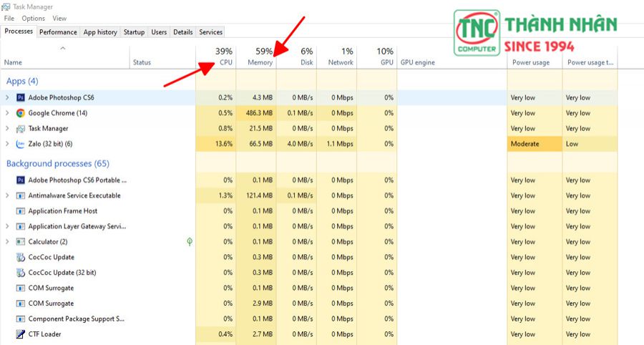Click the green leaf suspended icon for Calculator
Image resolution: width=644 pixels, height=345 pixels.
(x=190, y=241)
